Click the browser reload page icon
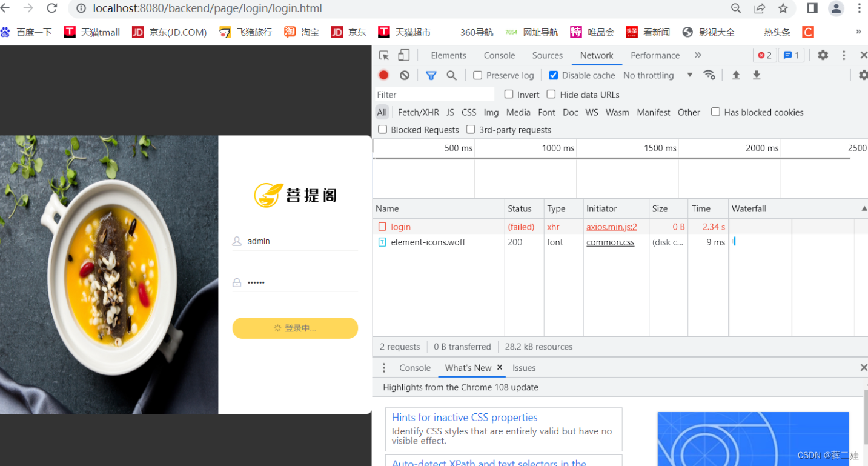This screenshot has width=868, height=466. point(51,8)
